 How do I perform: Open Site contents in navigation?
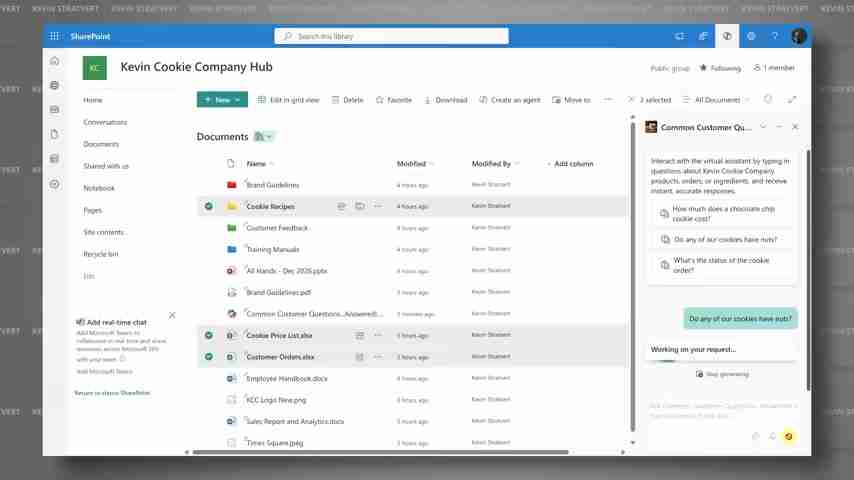coord(103,232)
